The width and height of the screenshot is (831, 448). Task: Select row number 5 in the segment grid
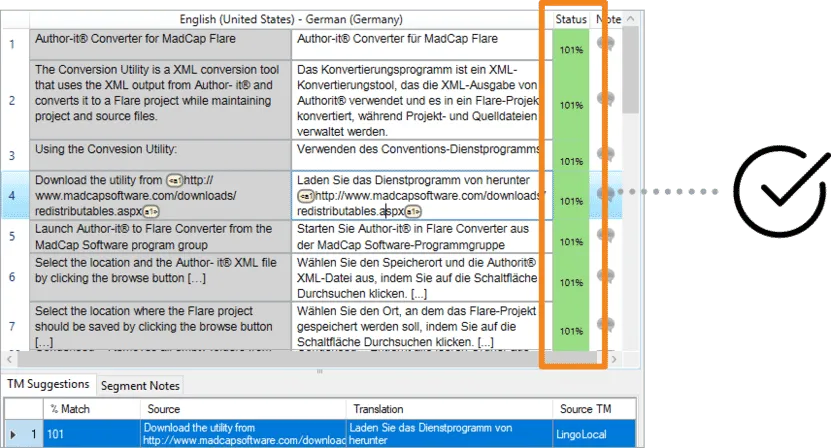point(12,236)
